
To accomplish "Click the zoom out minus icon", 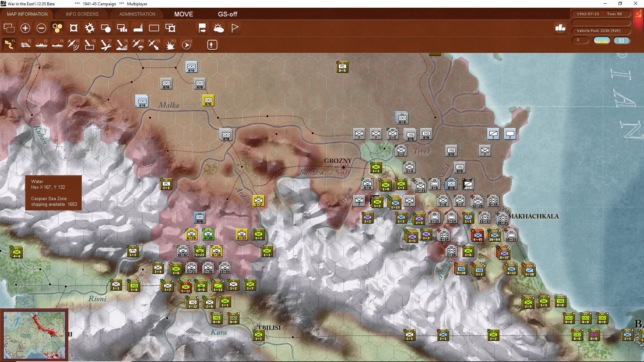I will (41, 28).
